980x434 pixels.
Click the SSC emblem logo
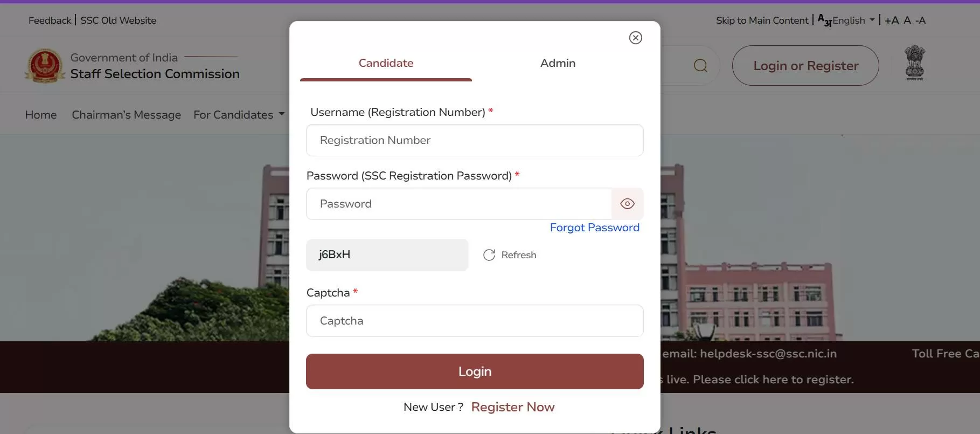[x=45, y=66]
